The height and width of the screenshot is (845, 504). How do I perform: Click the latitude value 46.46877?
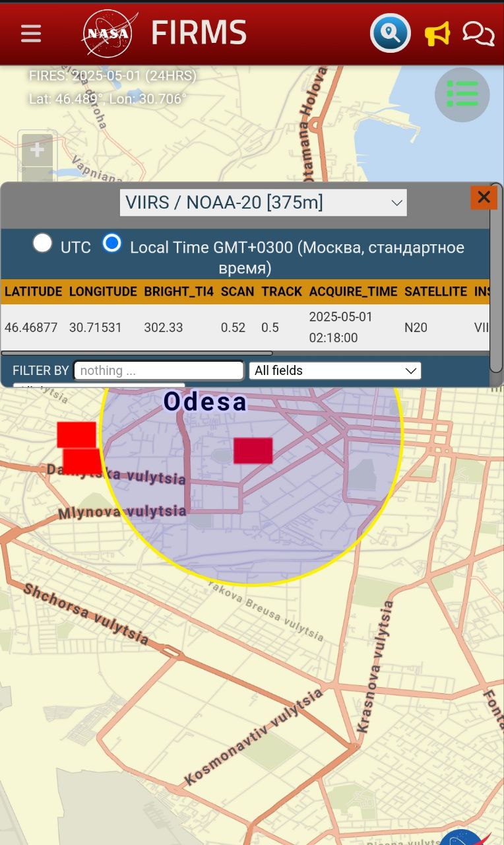31,327
